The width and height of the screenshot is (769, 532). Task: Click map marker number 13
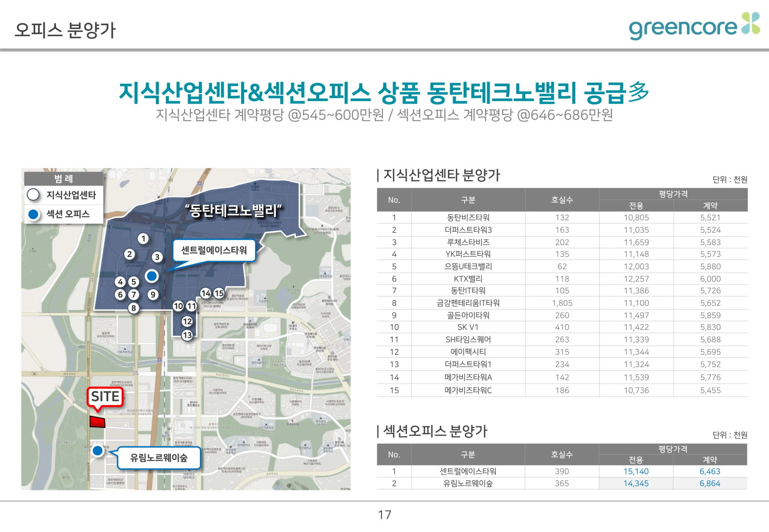[187, 335]
